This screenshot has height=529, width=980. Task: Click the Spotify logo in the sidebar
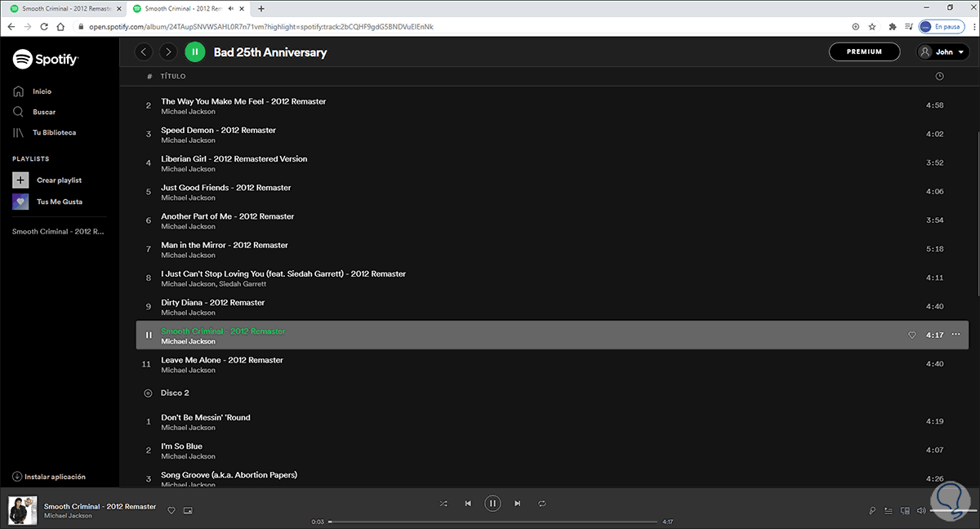point(46,60)
